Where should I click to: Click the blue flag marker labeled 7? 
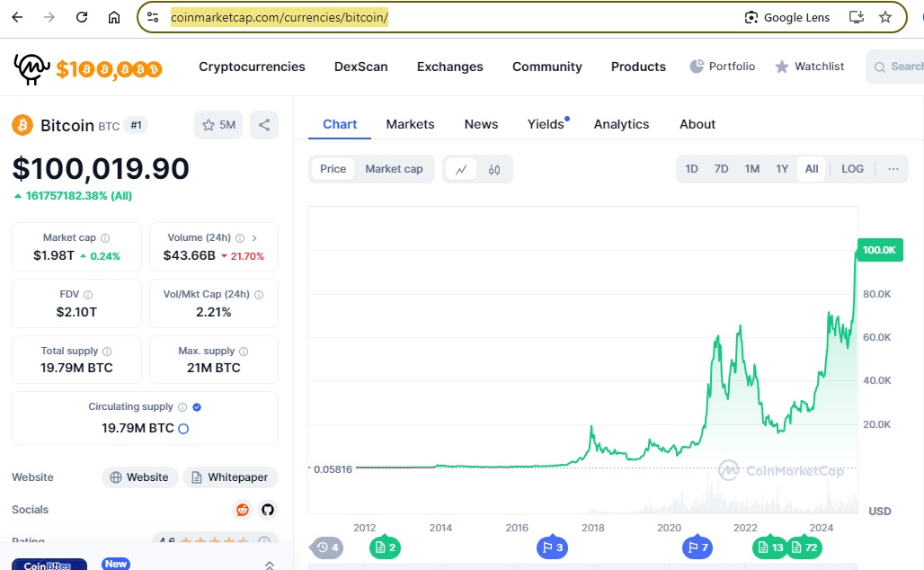[697, 548]
